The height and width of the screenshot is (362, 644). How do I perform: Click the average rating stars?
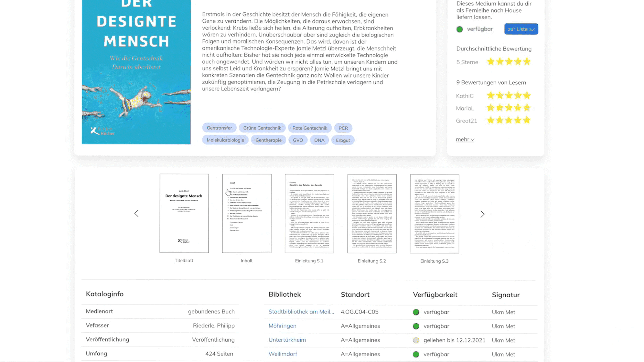[x=509, y=62]
